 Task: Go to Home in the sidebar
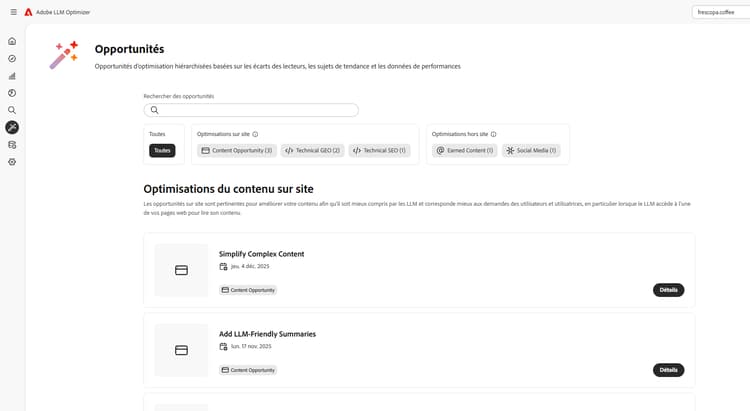point(12,41)
